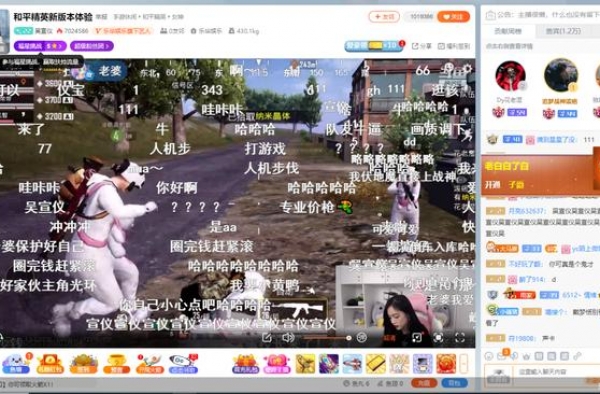The image size is (600, 394).
Task: Click the blue cloud mascot gift icon
Action: tap(16, 363)
